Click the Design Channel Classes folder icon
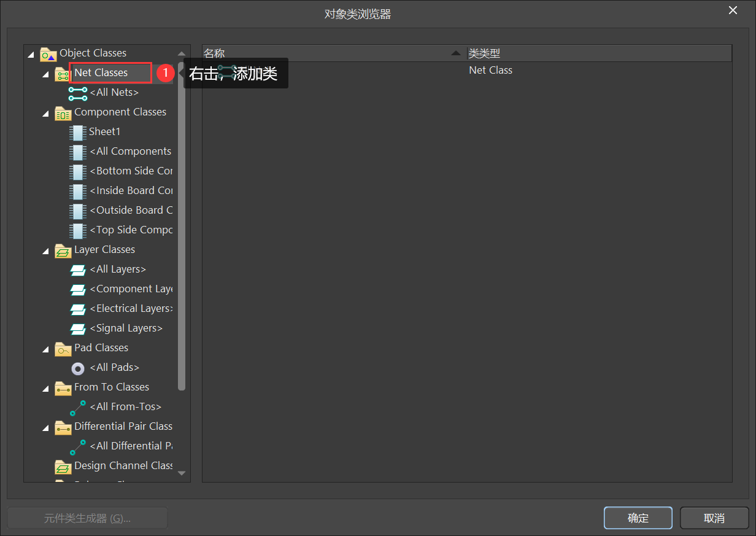 tap(63, 467)
